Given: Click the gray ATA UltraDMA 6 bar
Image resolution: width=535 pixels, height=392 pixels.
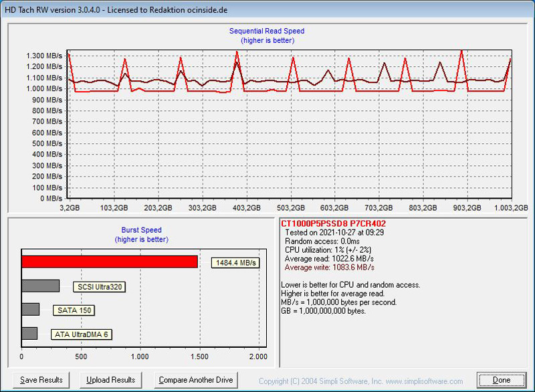Looking at the screenshot, I should (29, 333).
